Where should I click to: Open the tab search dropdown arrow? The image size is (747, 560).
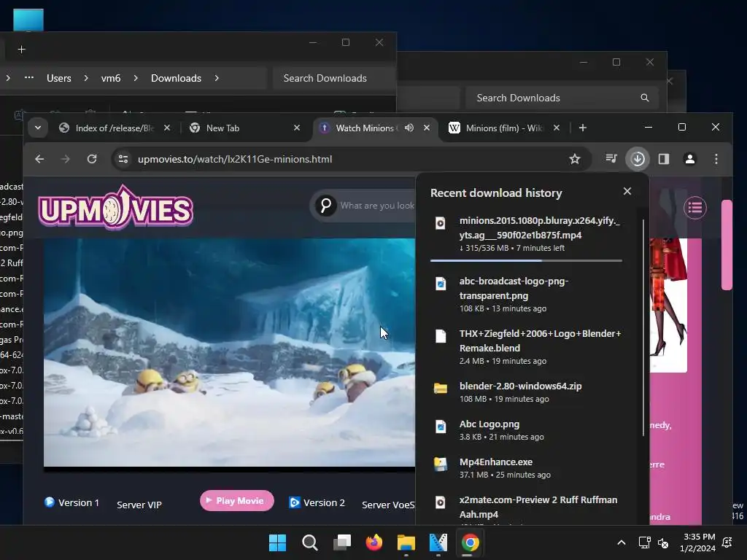pyautogui.click(x=38, y=128)
